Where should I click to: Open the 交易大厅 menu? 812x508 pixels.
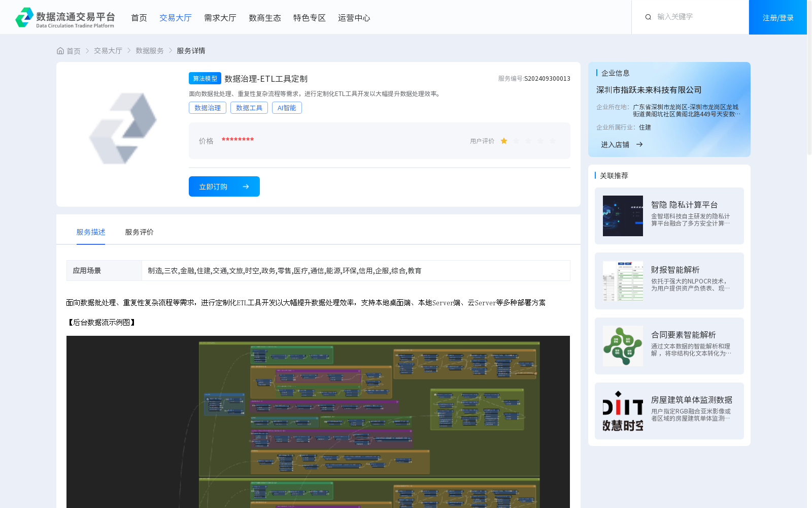(x=176, y=18)
